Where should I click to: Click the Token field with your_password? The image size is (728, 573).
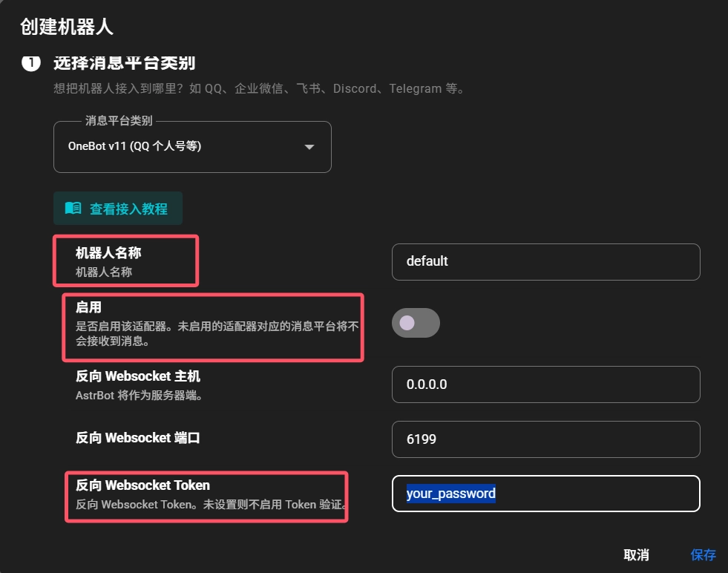click(545, 494)
